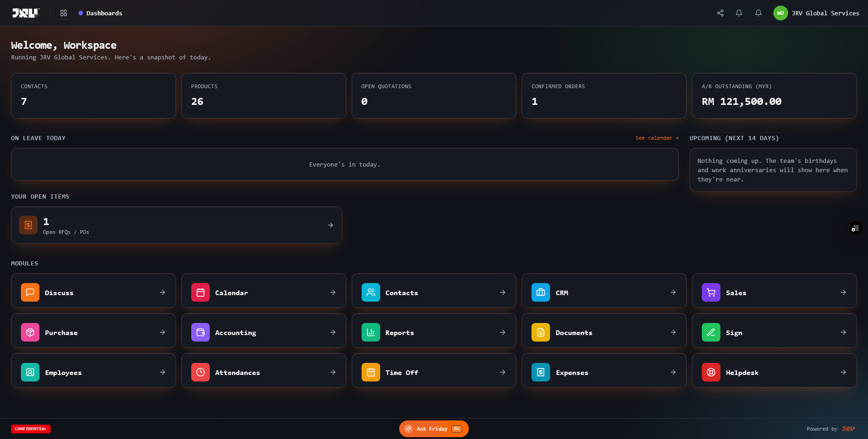
Task: Open the A/R Outstanding (MYR) card
Action: pyautogui.click(x=774, y=96)
